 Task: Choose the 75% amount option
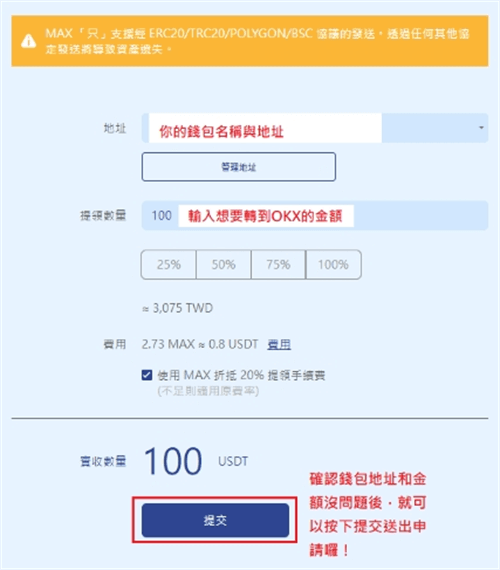[279, 264]
